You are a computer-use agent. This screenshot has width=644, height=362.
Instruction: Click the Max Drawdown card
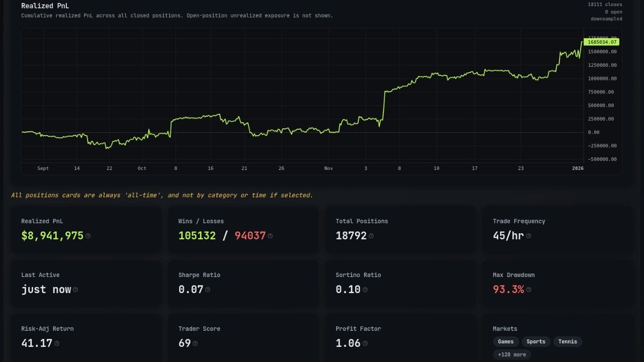(557, 284)
